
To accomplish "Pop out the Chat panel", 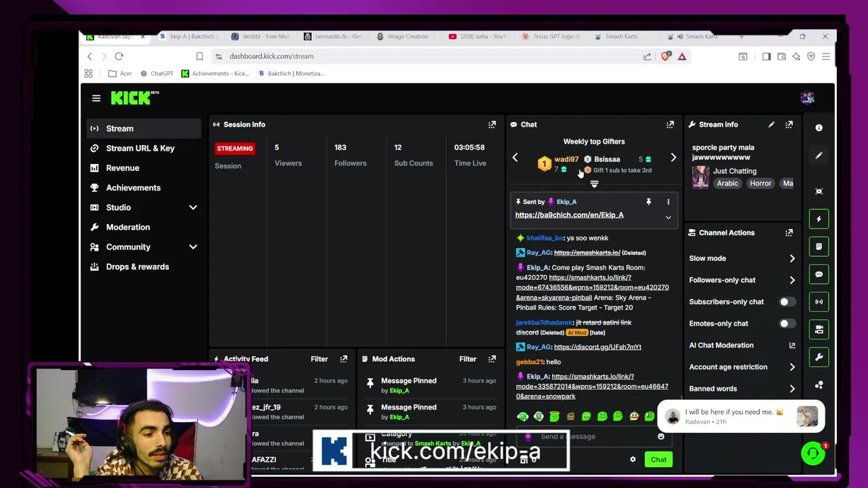I will point(670,125).
